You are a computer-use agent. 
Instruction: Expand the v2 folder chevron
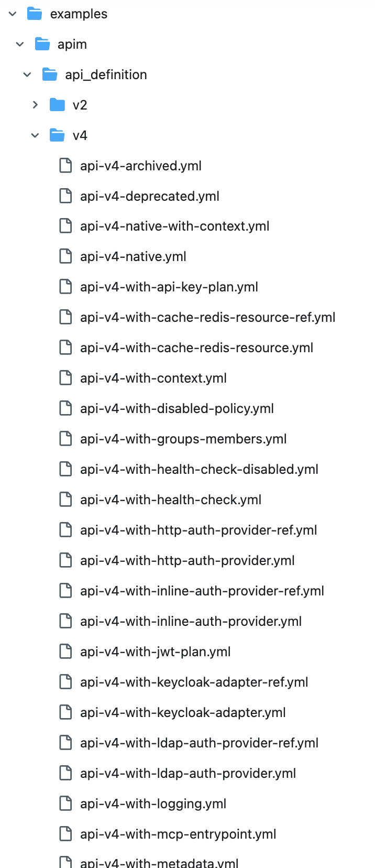click(35, 105)
